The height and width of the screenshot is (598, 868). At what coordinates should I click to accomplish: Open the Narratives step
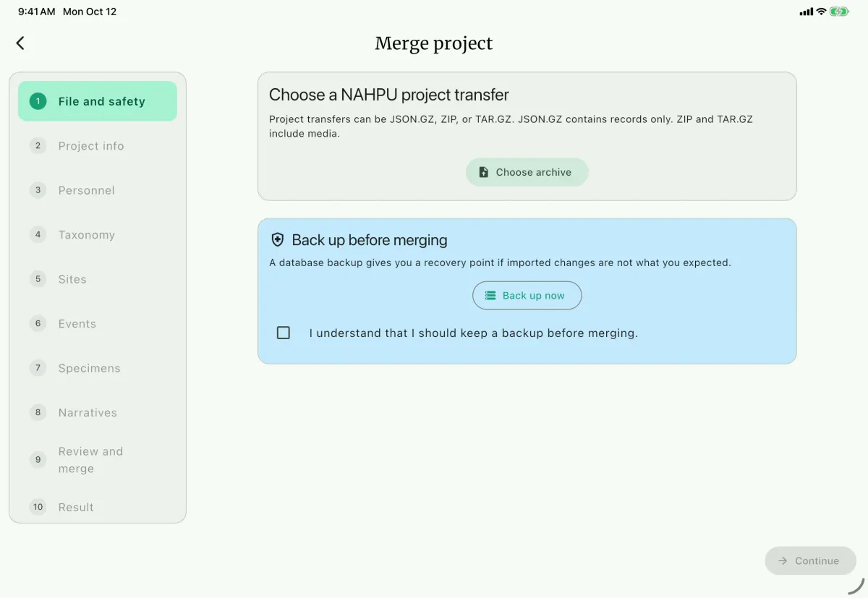98,413
